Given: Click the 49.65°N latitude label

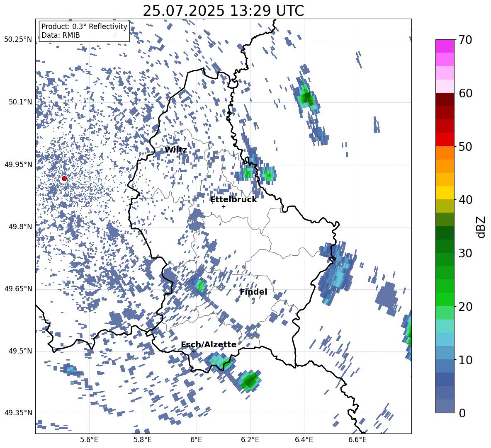Looking at the screenshot, I should [18, 289].
